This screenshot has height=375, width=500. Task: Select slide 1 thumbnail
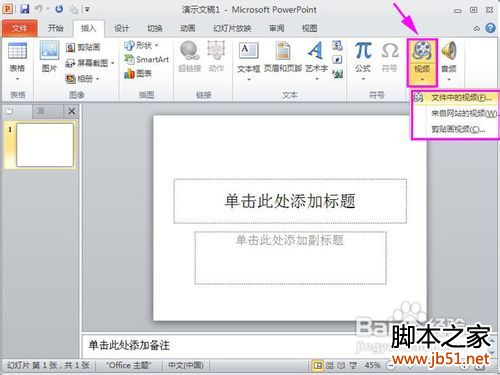click(45, 145)
